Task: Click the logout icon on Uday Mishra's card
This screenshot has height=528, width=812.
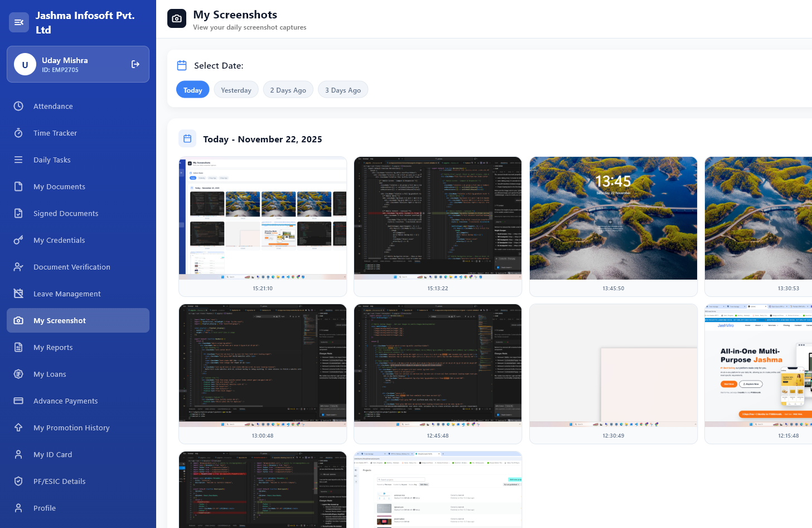Action: [136, 64]
